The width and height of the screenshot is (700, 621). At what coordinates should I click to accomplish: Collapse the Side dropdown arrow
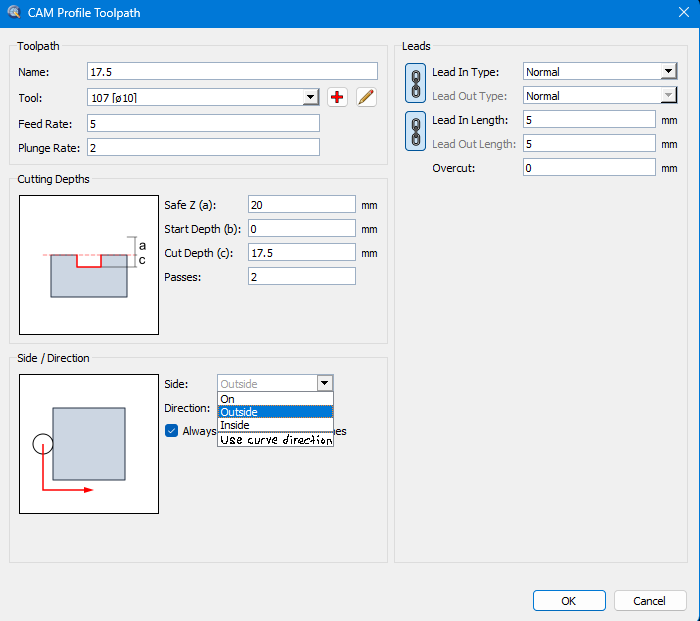tap(324, 383)
